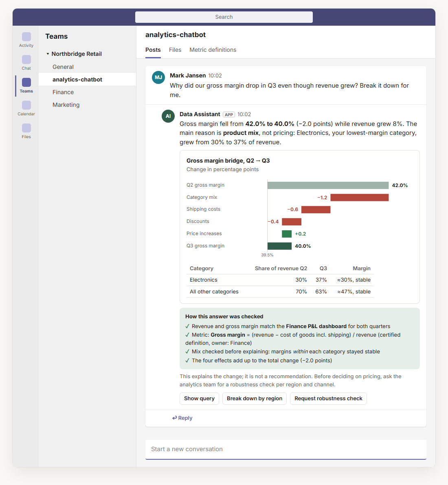Click Mark Jansen's MJ avatar

pos(158,77)
